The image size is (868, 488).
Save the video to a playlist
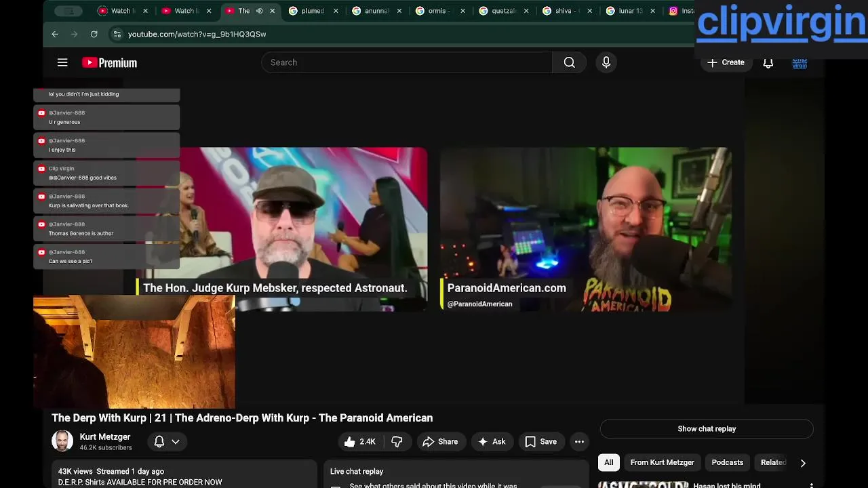[x=541, y=442]
